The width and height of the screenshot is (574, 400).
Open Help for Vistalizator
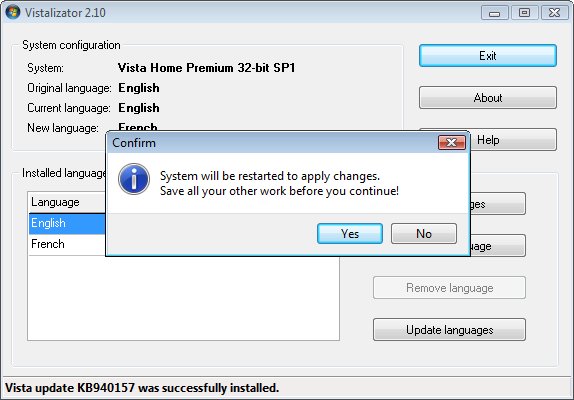pyautogui.click(x=512, y=139)
